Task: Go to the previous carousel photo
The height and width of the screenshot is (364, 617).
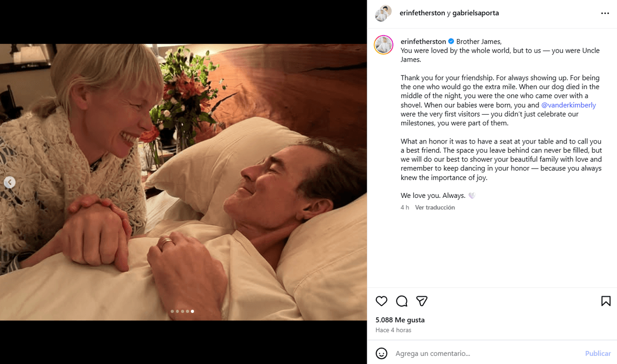Action: point(10,182)
